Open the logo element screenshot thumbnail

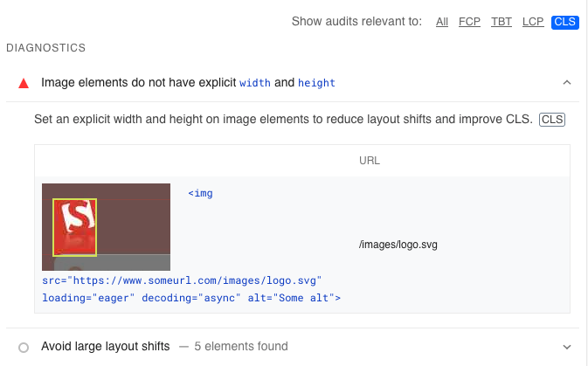click(x=106, y=226)
